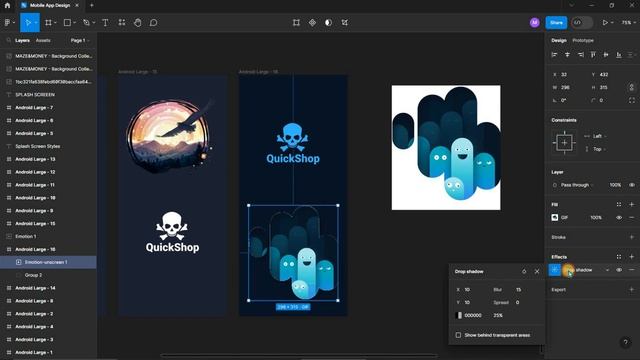This screenshot has height=360, width=640.
Task: Click the Crop image icon
Action: click(x=345, y=23)
